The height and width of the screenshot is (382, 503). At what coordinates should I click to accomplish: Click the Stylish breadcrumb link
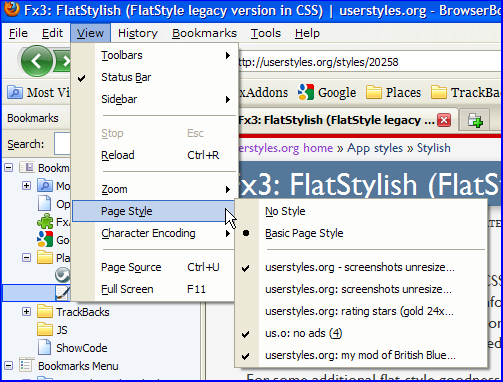[434, 148]
